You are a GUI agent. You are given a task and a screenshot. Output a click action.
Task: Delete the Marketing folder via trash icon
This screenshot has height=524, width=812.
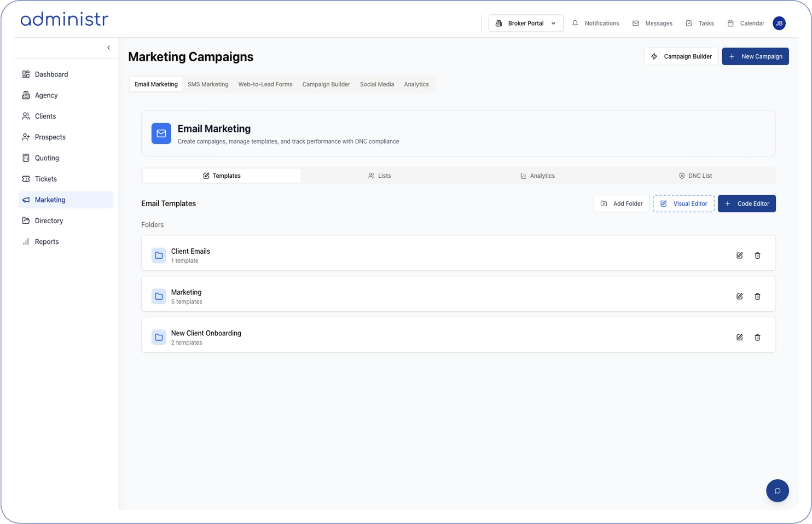(x=757, y=296)
